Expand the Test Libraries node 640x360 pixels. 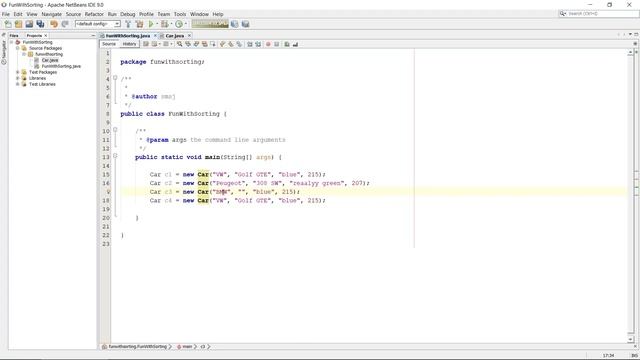point(18,84)
